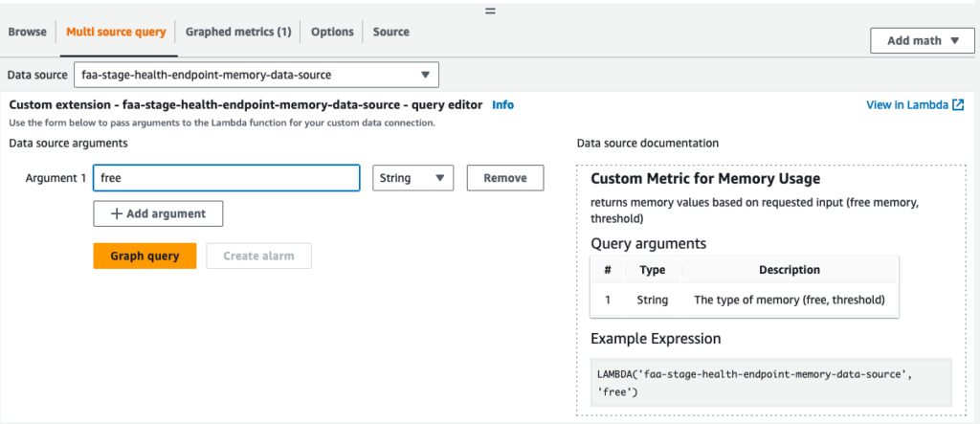Click 'The type of memory (free, threshold)' cell
Viewport: 980px width, 424px height.
[x=790, y=300]
